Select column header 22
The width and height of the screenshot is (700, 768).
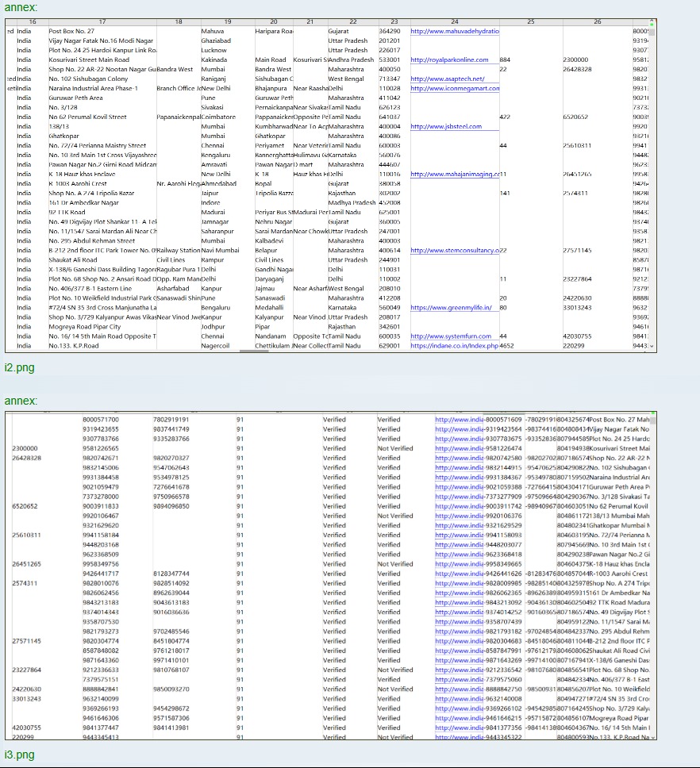[x=352, y=21]
